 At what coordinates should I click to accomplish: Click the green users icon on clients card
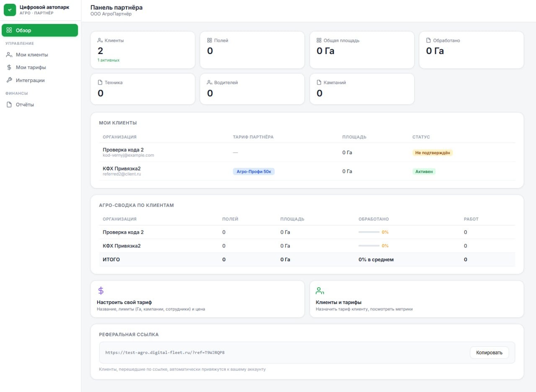[x=320, y=291]
